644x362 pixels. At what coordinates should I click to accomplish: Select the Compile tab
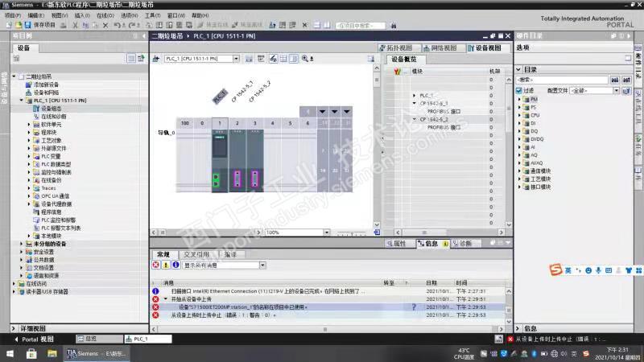[x=231, y=254]
